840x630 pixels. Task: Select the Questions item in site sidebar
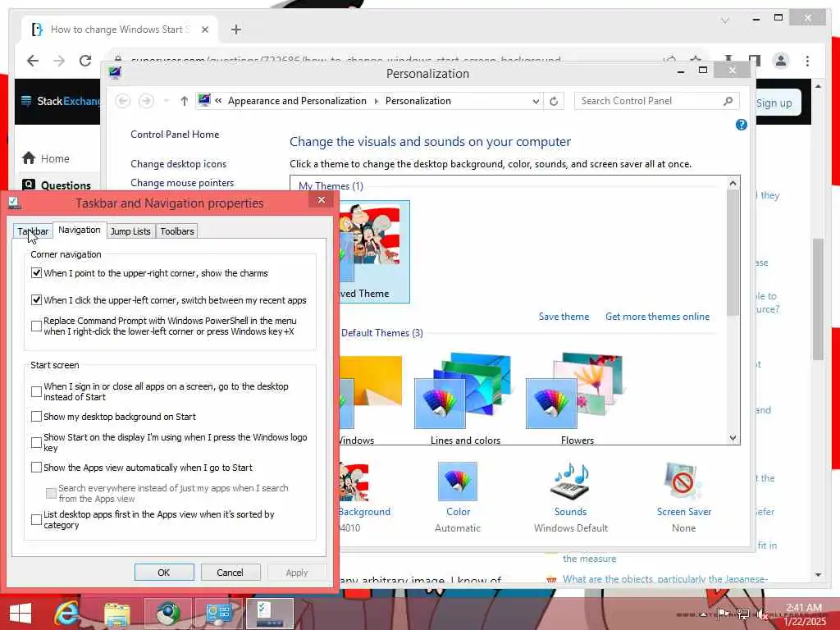pyautogui.click(x=58, y=185)
